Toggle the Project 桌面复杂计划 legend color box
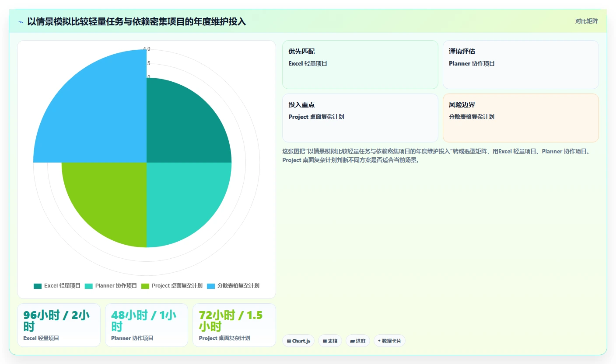Image resolution: width=616 pixels, height=364 pixels. coord(145,286)
